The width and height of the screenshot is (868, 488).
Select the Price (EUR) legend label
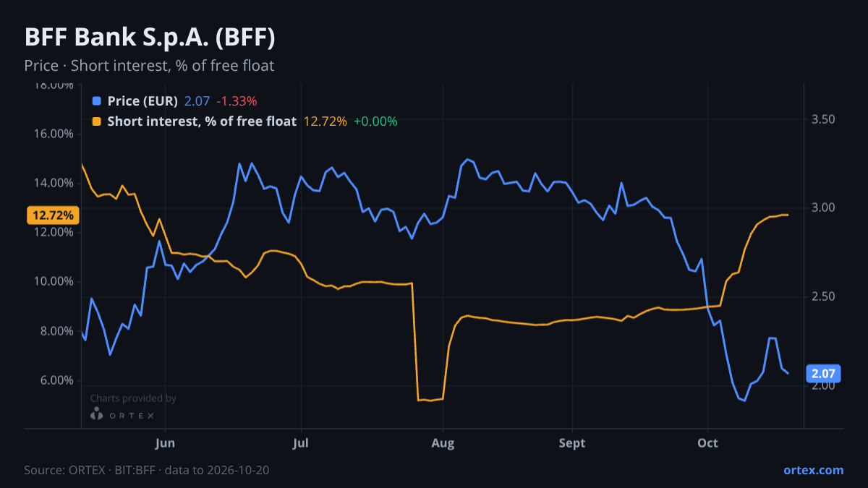click(142, 100)
